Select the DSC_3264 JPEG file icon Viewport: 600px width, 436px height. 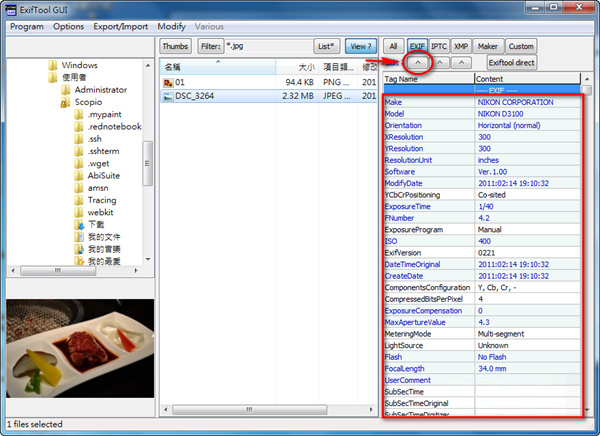point(168,96)
